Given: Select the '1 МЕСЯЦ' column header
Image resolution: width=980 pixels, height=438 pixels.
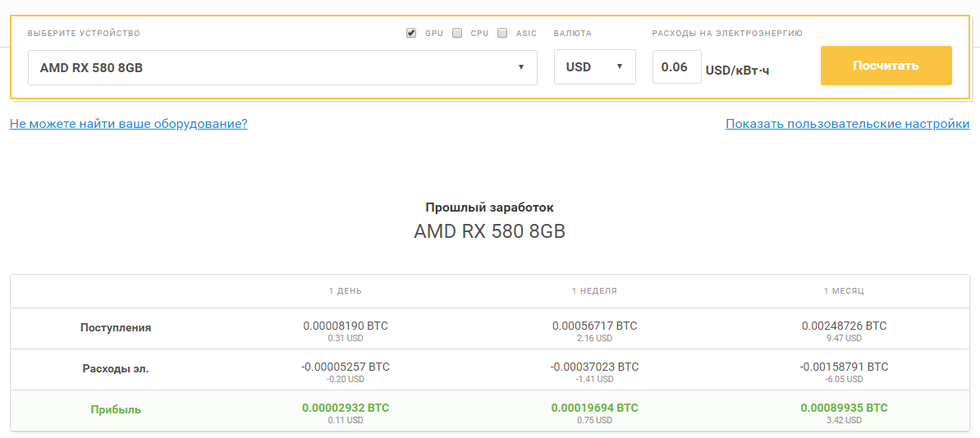Looking at the screenshot, I should (844, 291).
